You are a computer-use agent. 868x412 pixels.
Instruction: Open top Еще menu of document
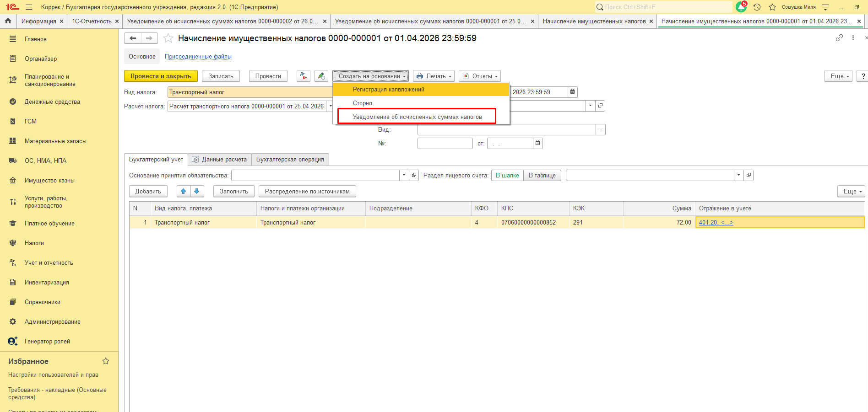tap(839, 76)
